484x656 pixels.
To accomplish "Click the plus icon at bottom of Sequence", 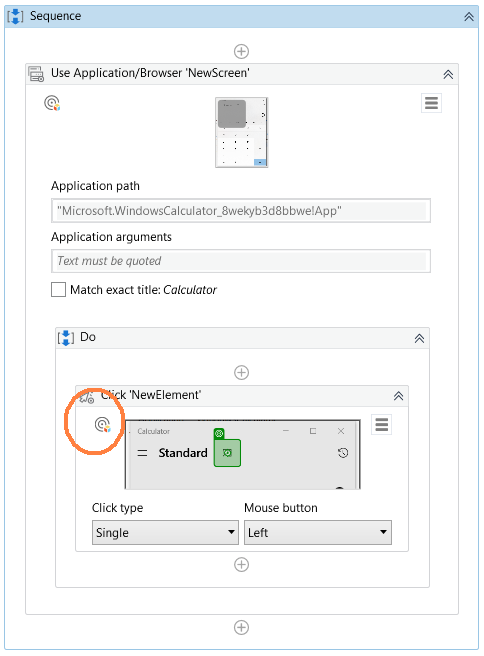I will pyautogui.click(x=241, y=628).
